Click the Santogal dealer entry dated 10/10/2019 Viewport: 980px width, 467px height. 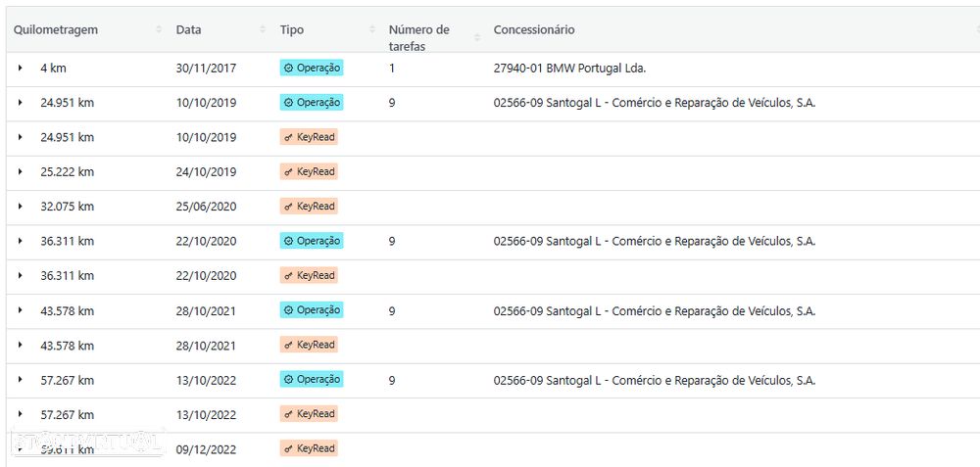pyautogui.click(x=654, y=103)
